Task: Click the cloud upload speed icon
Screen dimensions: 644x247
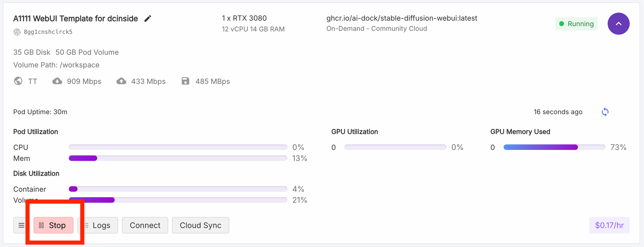Action: 121,81
